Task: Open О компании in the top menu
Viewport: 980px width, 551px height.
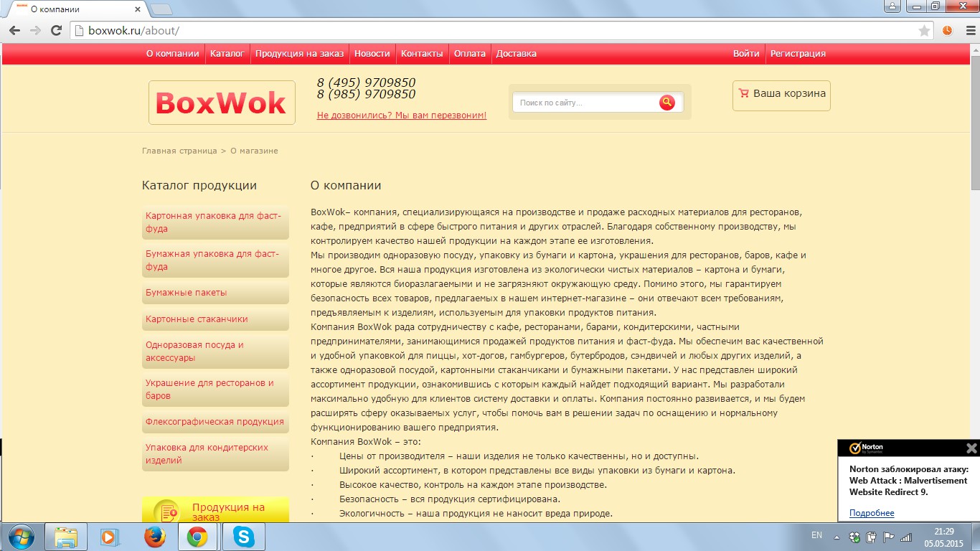Action: tap(172, 54)
